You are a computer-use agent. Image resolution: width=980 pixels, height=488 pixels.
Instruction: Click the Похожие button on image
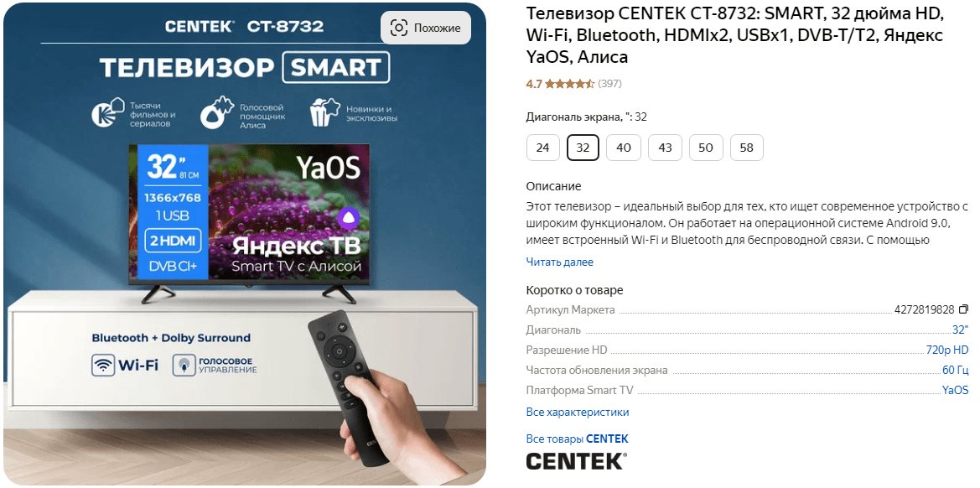tap(426, 28)
